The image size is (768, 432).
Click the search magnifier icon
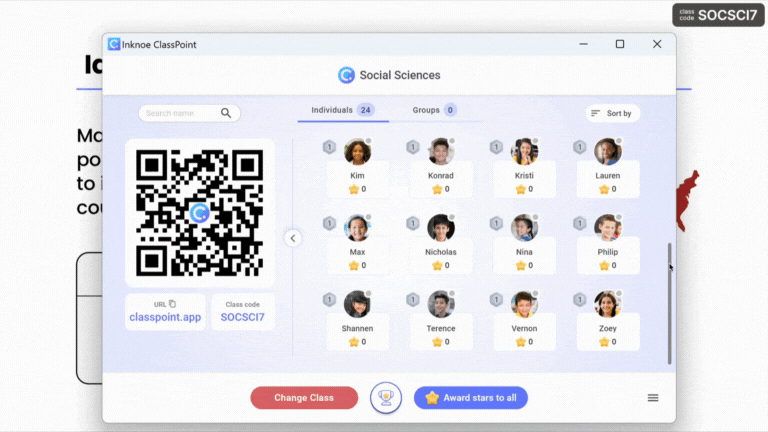[x=226, y=113]
